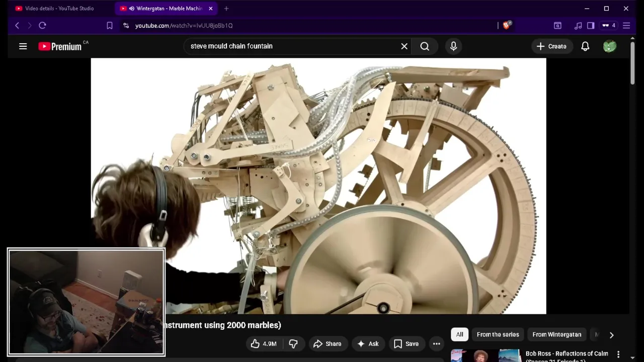Open the Brave Shields lion icon
This screenshot has width=644, height=362.
click(507, 25)
